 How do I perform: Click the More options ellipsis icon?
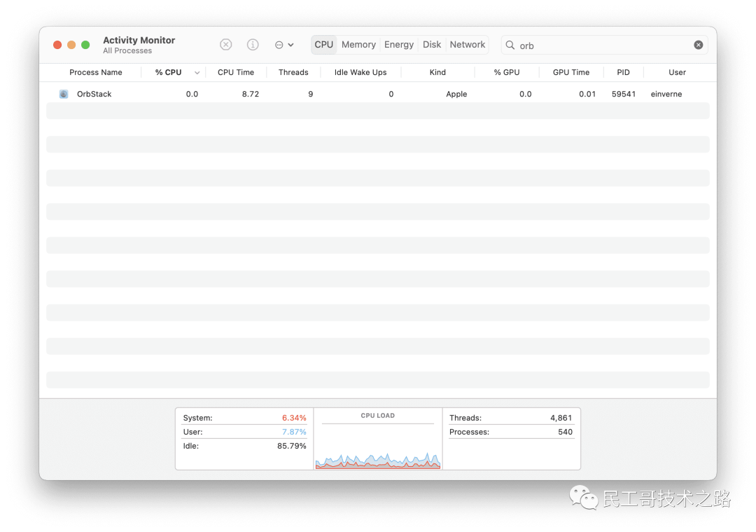pyautogui.click(x=280, y=44)
